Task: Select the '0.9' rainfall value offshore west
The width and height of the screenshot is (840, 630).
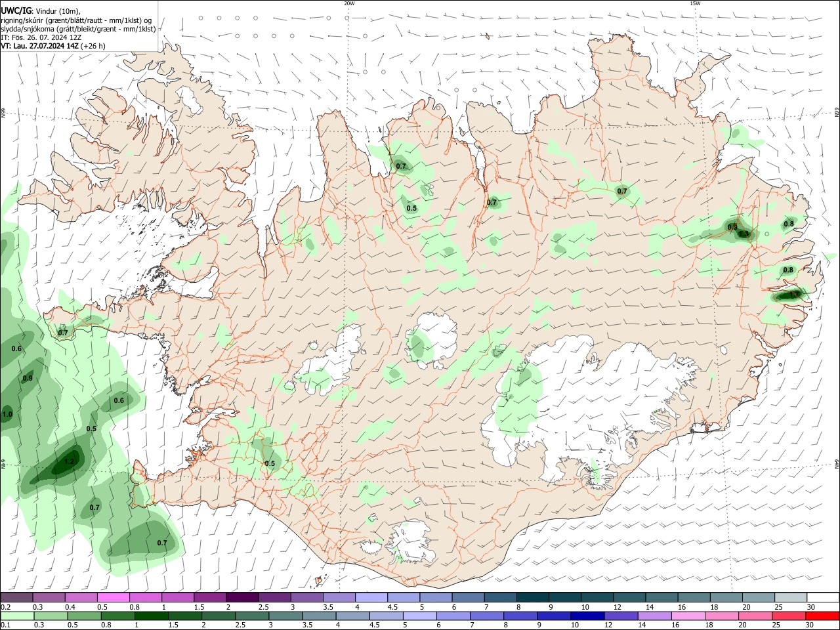Action: [x=28, y=379]
